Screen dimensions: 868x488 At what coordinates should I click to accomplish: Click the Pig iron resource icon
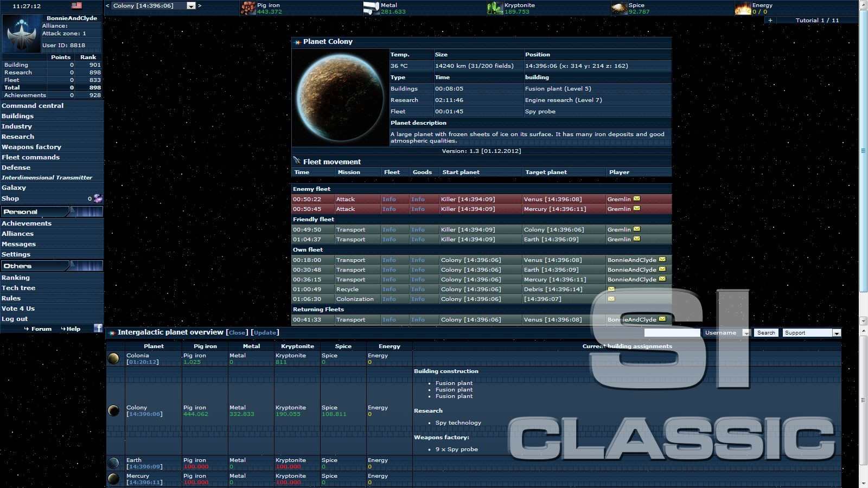click(249, 8)
